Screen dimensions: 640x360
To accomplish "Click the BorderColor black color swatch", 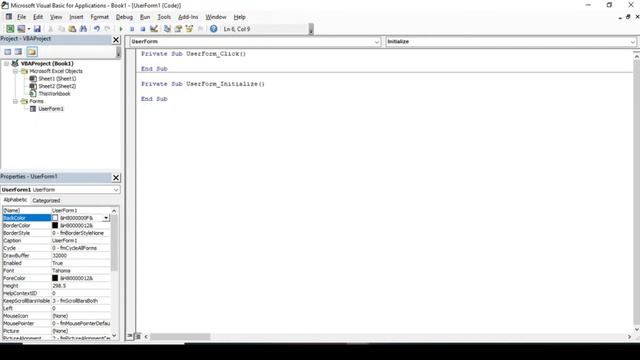I will coord(55,225).
